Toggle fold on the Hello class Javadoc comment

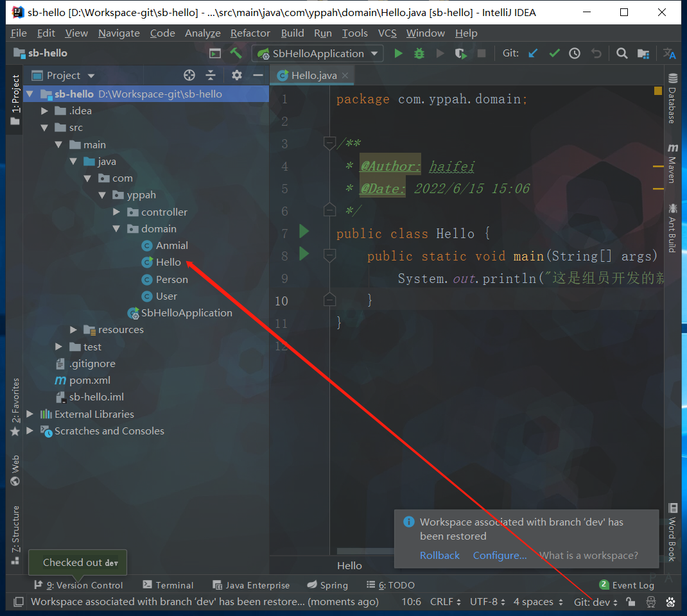[329, 143]
